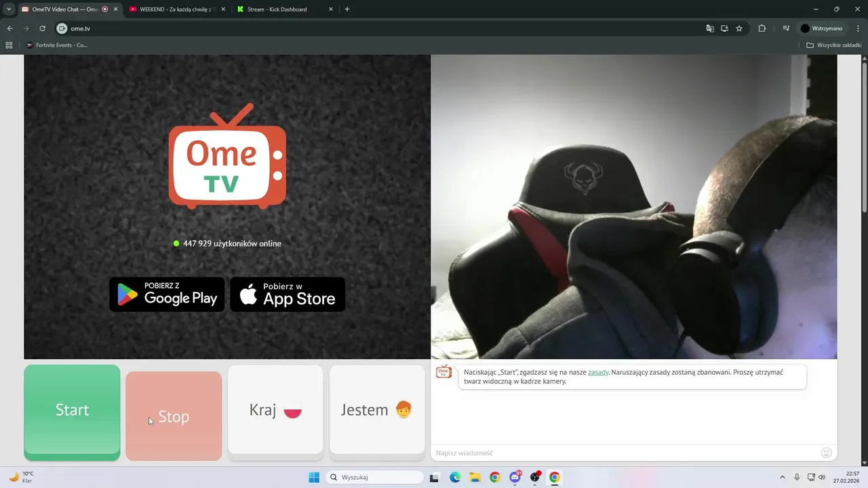Image resolution: width=868 pixels, height=488 pixels.
Task: Open the media controls icon
Action: [786, 28]
